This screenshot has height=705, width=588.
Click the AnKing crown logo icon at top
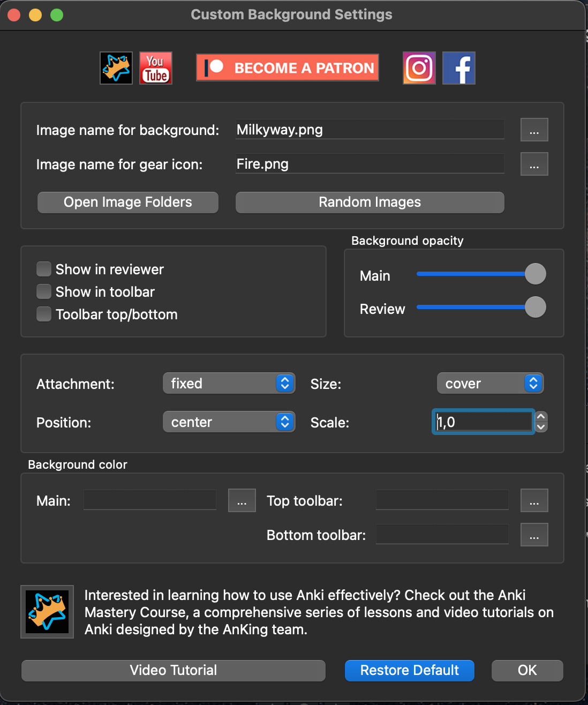pos(116,68)
